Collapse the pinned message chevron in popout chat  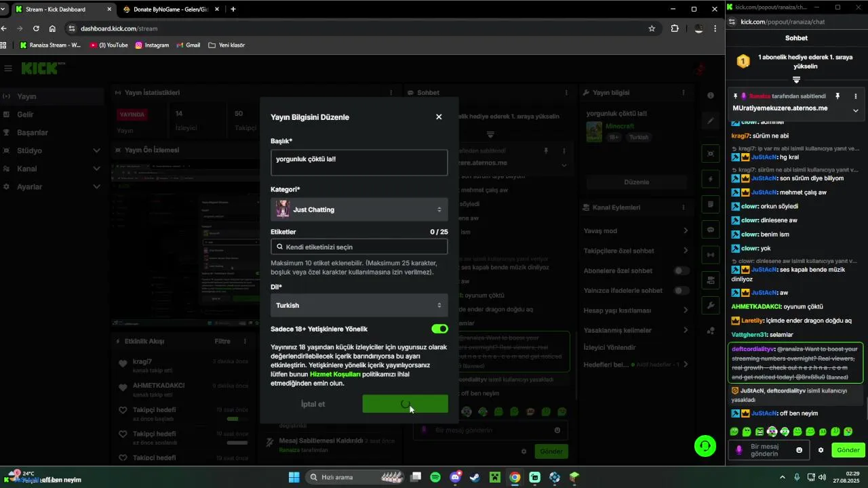(856, 110)
